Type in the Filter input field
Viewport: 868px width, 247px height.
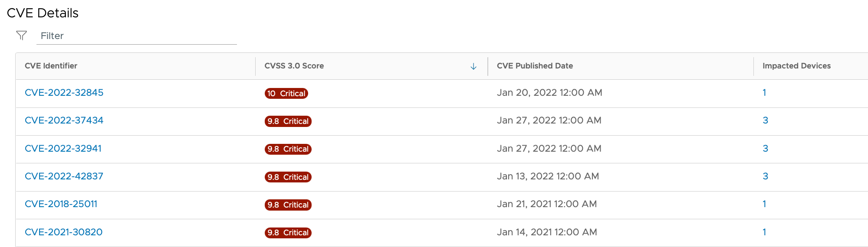click(136, 36)
